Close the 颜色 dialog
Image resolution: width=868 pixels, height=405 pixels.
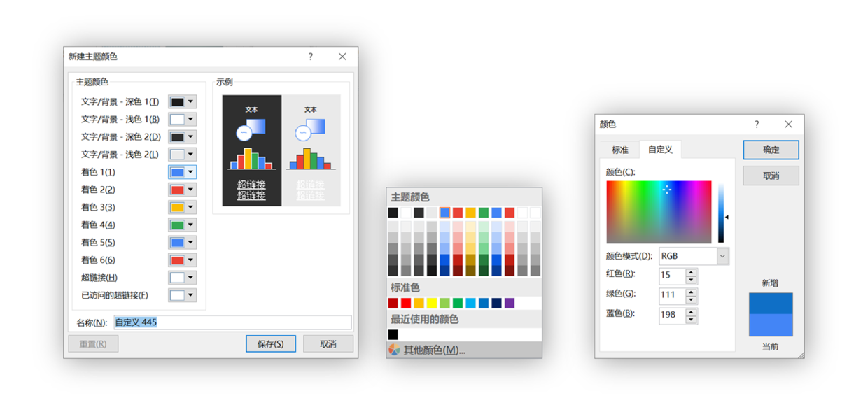(789, 125)
